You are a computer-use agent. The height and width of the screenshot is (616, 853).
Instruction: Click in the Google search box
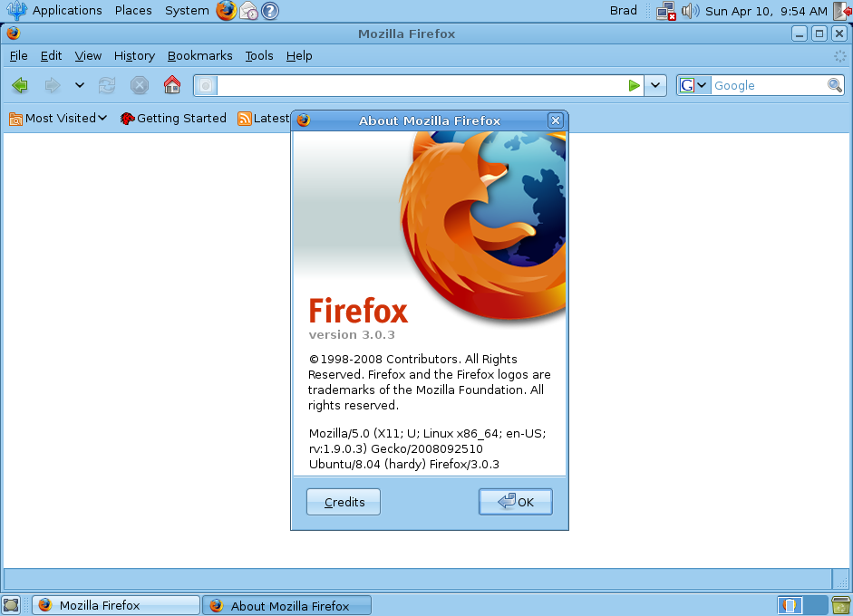pos(769,85)
